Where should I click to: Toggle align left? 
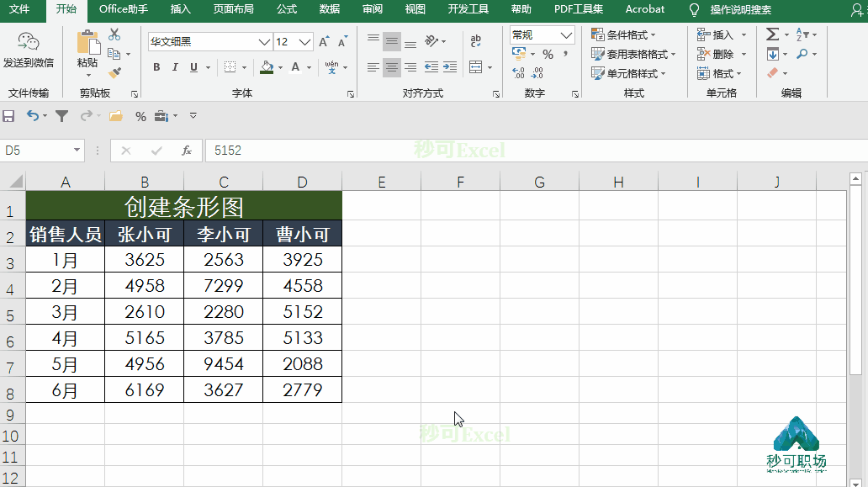click(373, 67)
